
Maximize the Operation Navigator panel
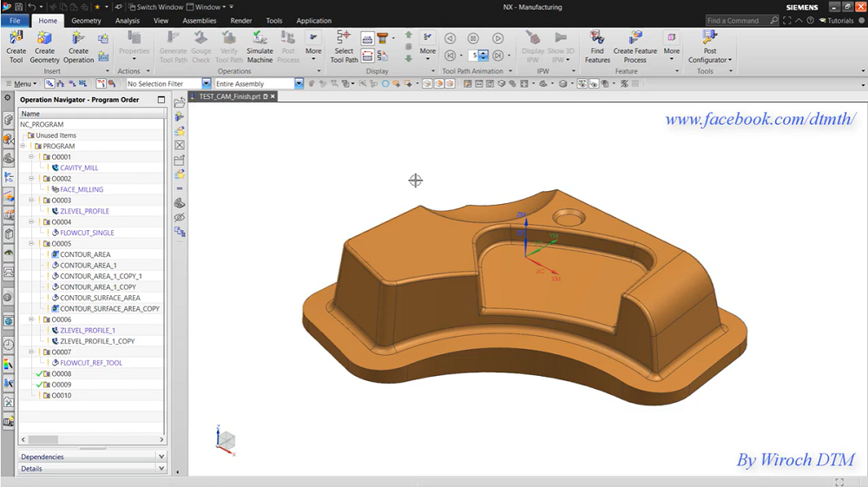(x=161, y=100)
